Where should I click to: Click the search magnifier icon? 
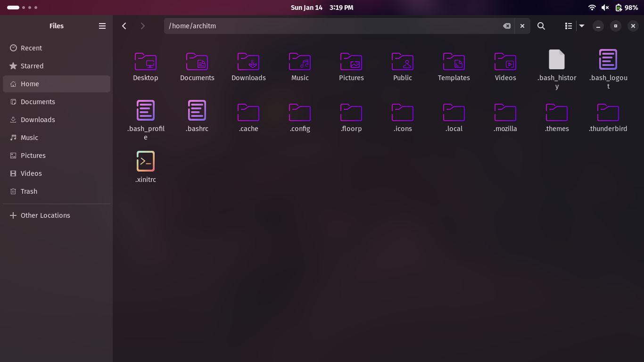pyautogui.click(x=541, y=26)
